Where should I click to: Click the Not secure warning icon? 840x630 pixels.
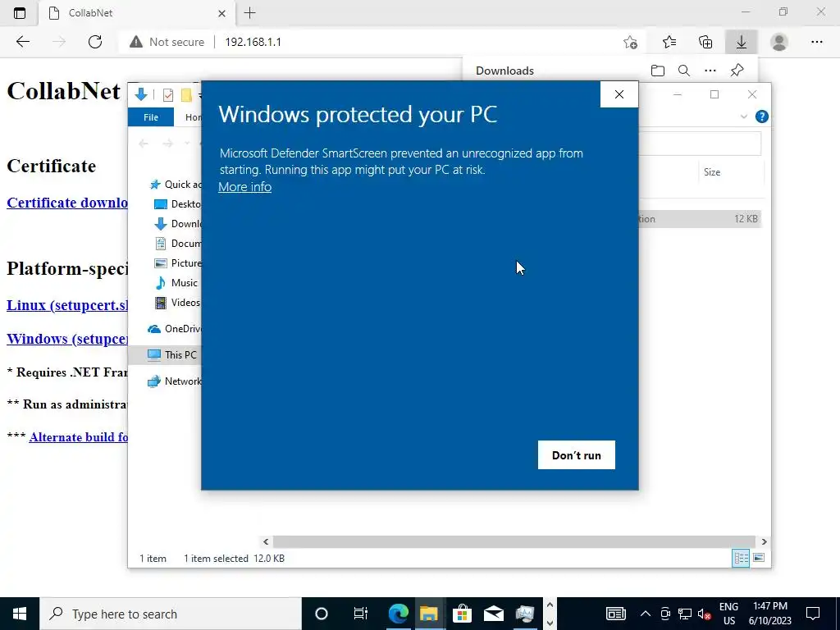[x=136, y=42]
